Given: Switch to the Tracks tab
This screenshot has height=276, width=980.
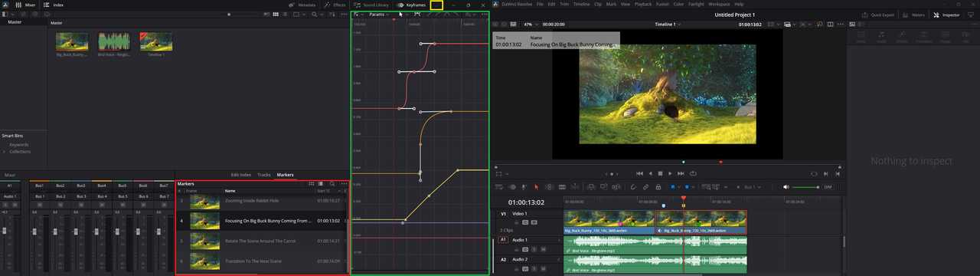Looking at the screenshot, I should tap(264, 175).
